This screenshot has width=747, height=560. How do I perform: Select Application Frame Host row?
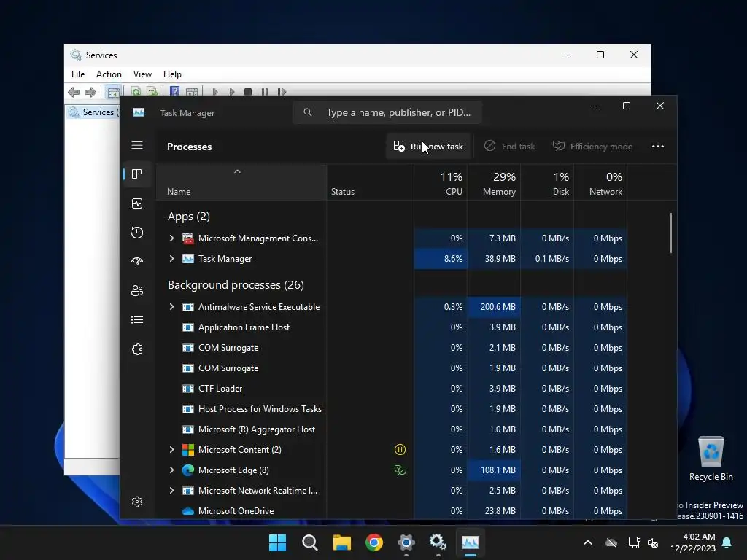point(392,327)
